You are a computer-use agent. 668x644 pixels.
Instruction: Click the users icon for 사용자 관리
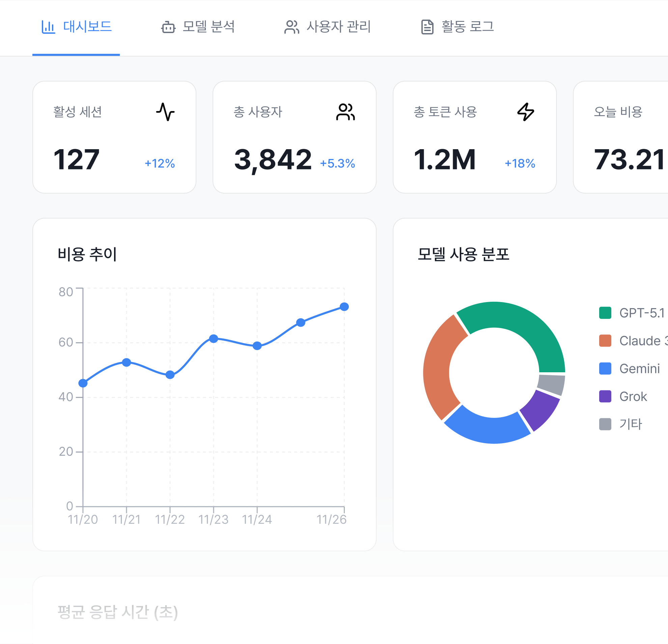291,27
